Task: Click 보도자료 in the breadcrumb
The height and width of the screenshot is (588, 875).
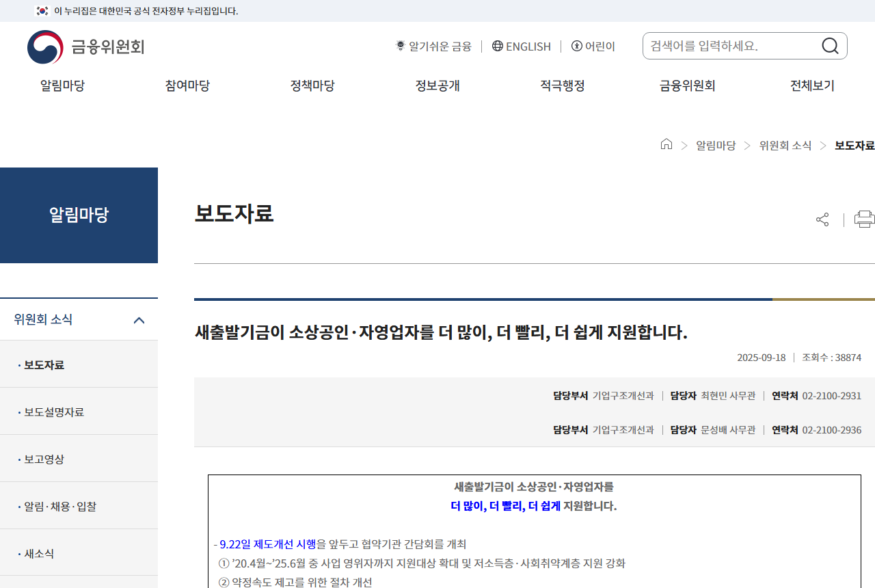Action: coord(854,145)
